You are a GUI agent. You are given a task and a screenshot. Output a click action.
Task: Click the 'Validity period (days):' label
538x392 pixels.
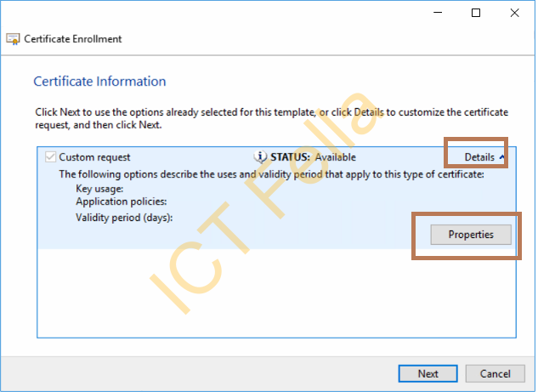coord(124,218)
